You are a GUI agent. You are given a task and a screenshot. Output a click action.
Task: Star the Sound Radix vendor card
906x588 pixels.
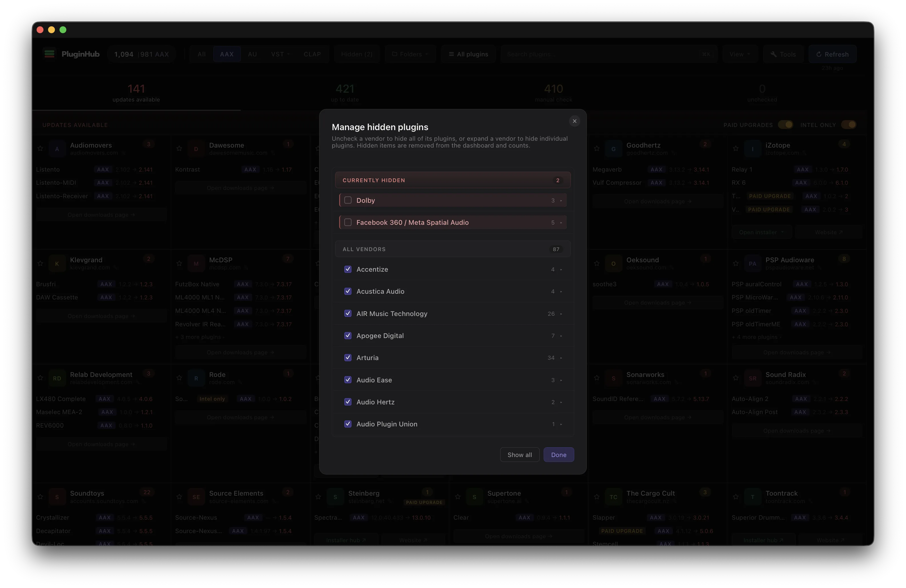point(736,378)
